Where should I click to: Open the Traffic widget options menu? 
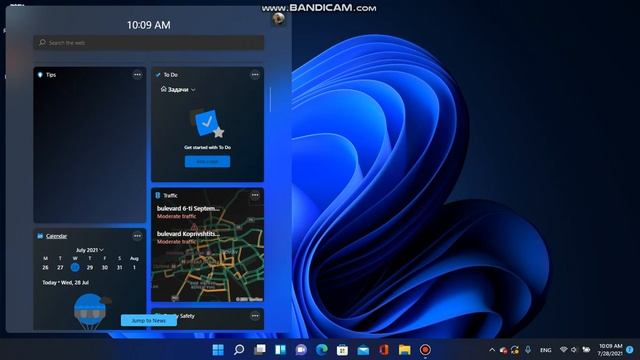(x=255, y=195)
